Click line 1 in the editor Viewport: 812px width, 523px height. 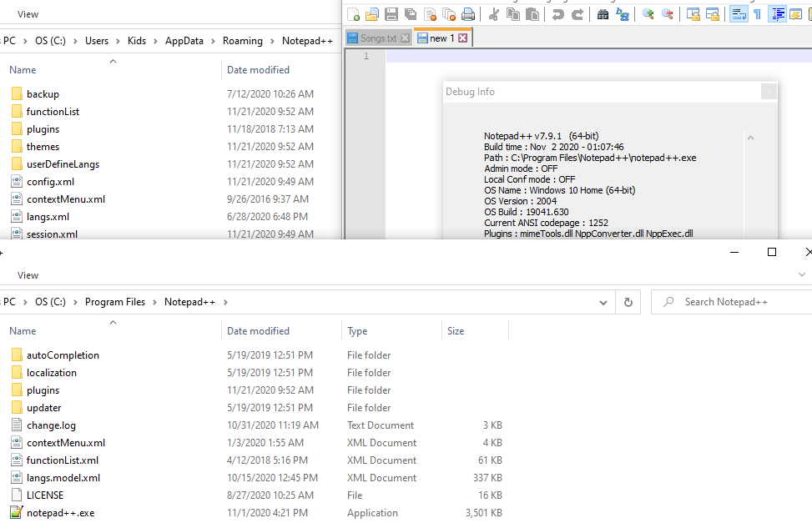click(598, 56)
